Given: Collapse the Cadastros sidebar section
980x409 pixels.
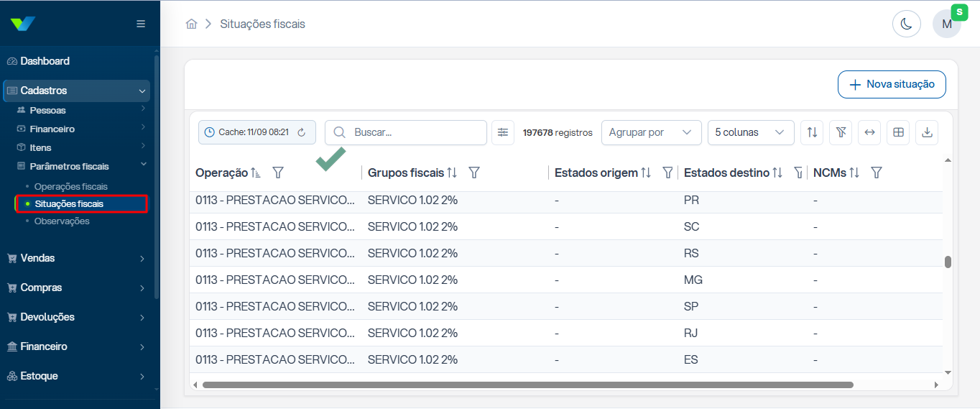Looking at the screenshot, I should [x=77, y=91].
